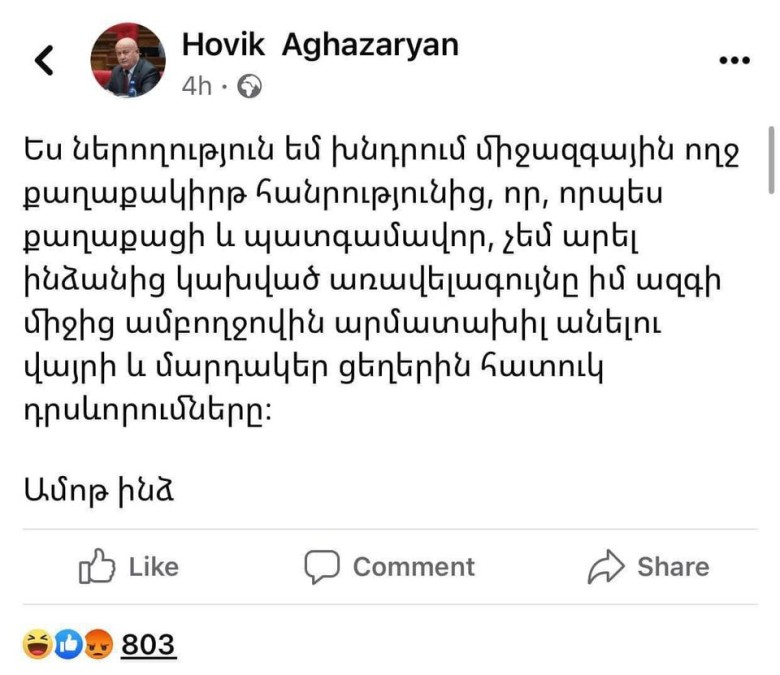Click the arrow Share icon
The height and width of the screenshot is (675, 780).
[605, 566]
